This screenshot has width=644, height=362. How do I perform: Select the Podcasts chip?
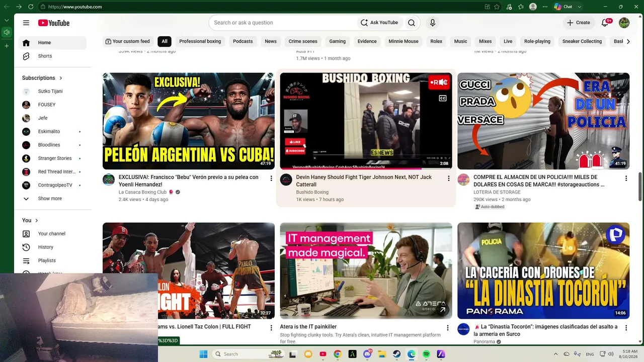tap(243, 41)
